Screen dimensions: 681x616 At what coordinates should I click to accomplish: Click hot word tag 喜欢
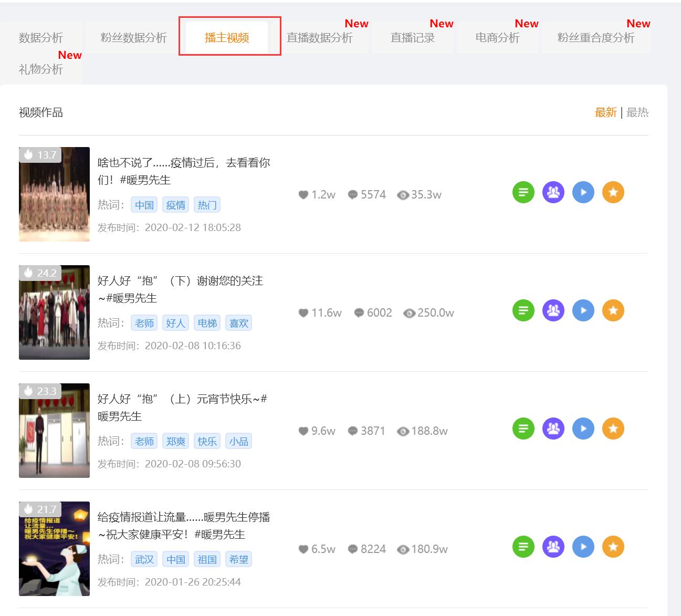coord(239,323)
